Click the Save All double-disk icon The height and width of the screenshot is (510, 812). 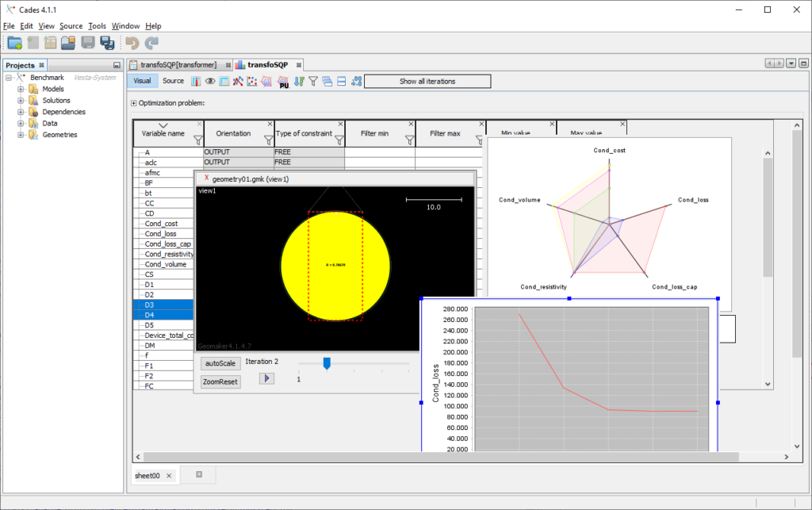pyautogui.click(x=107, y=43)
